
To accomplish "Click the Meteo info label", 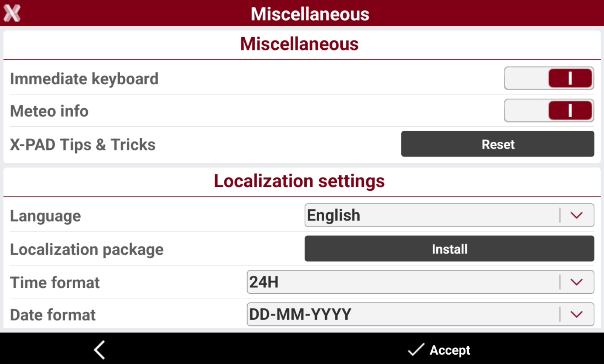I will click(x=49, y=111).
